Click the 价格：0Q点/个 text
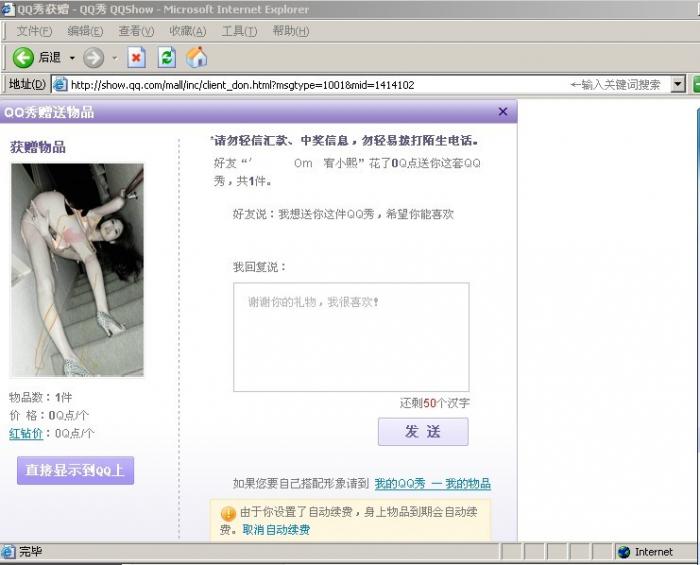This screenshot has width=700, height=565. click(x=49, y=415)
